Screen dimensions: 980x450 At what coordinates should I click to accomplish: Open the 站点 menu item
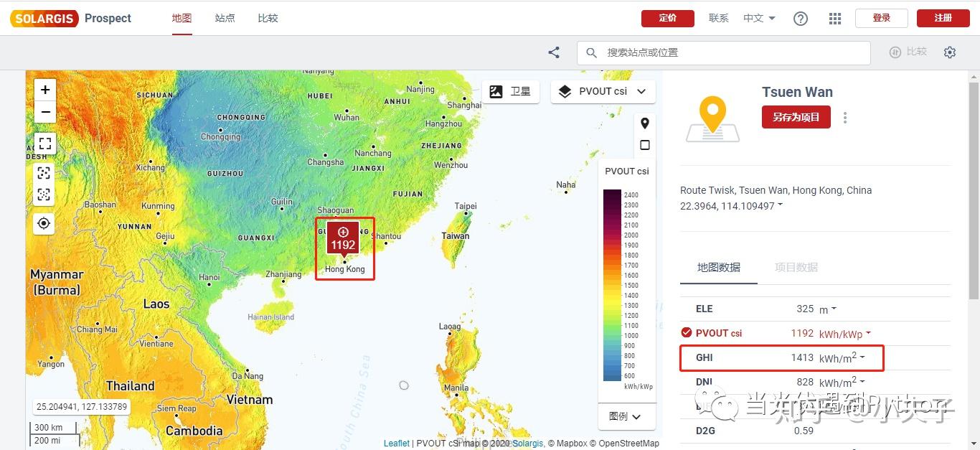pos(225,18)
